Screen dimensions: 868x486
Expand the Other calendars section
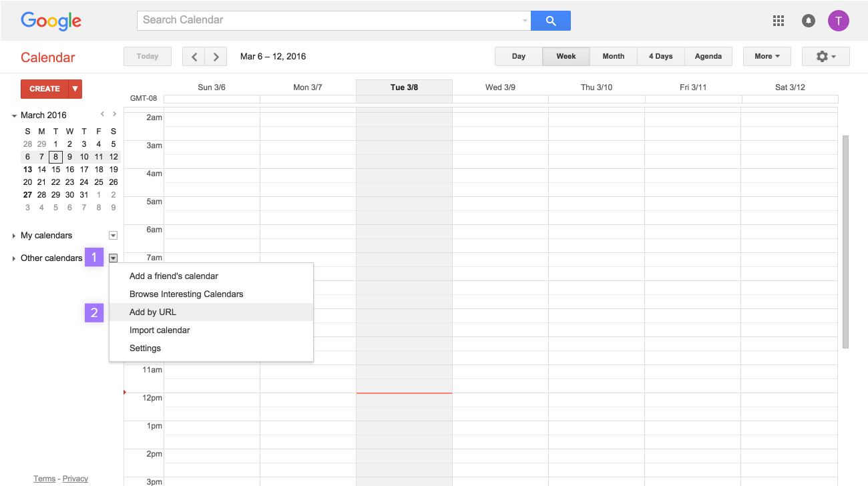tap(14, 258)
